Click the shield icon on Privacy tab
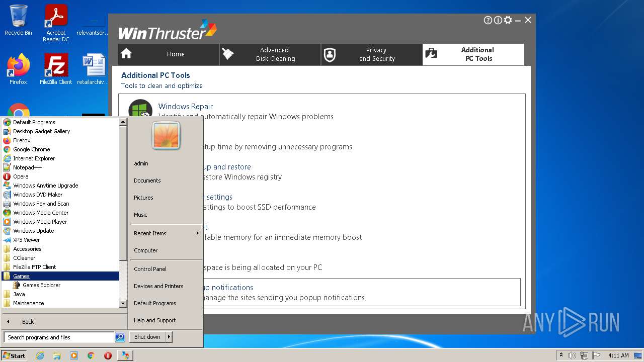 click(330, 54)
